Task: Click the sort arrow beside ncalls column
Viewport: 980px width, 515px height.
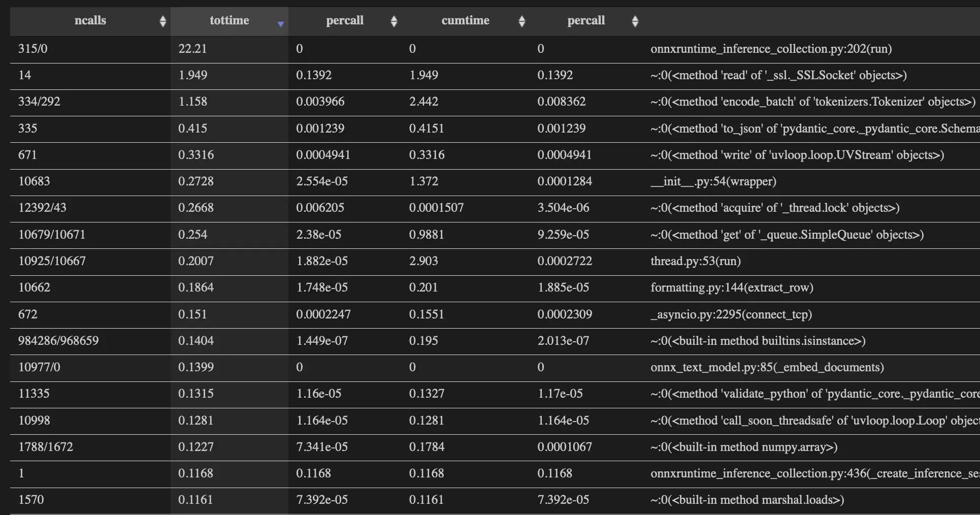Action: 163,21
